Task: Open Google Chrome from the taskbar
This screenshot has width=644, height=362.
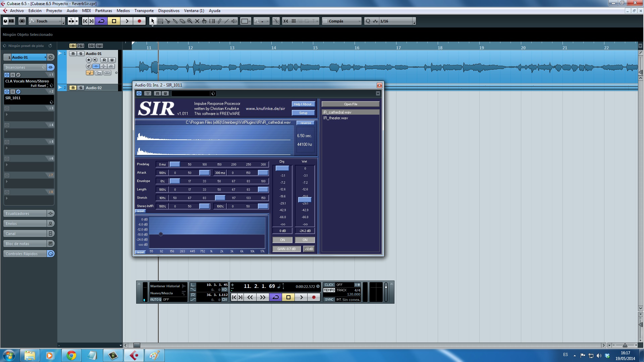Action: 71,355
